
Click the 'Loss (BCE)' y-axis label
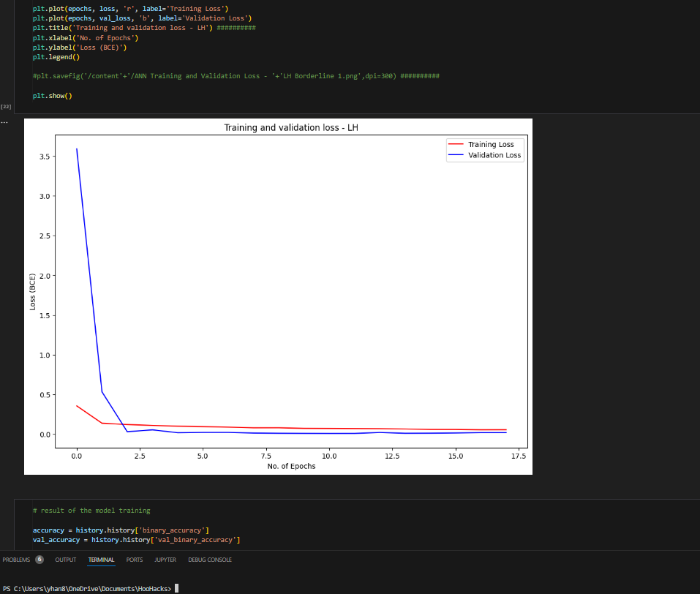[x=32, y=292]
